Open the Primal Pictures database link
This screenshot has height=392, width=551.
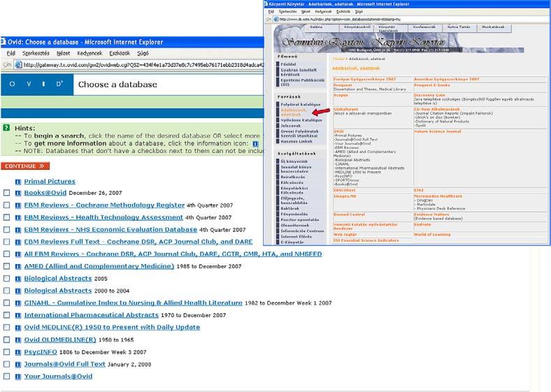[50, 182]
